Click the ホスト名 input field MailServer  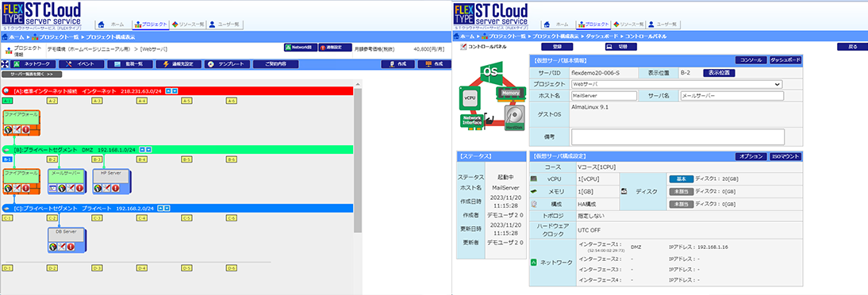tap(603, 96)
